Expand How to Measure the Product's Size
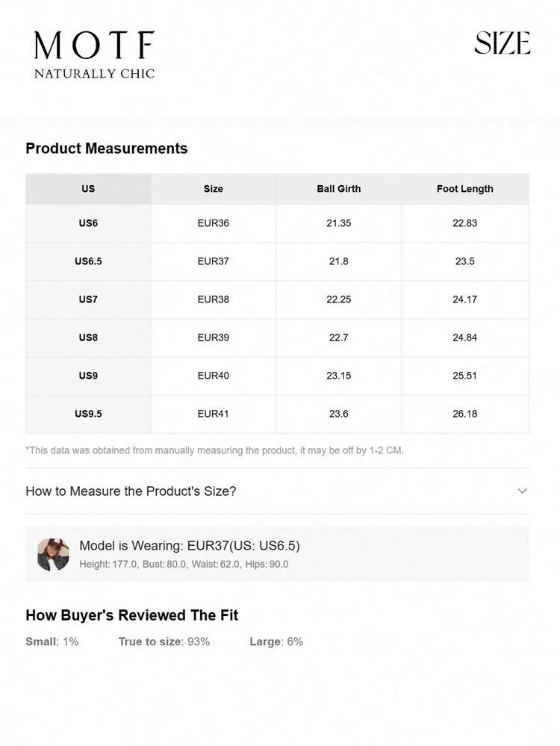 (131, 491)
